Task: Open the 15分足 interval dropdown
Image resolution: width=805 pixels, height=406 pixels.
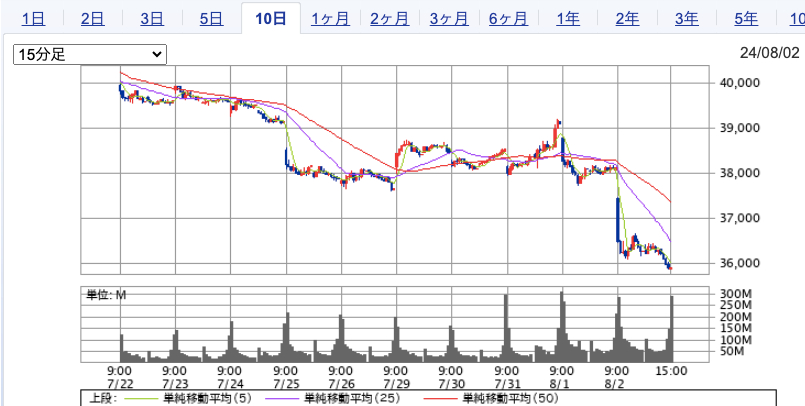Action: coord(90,54)
